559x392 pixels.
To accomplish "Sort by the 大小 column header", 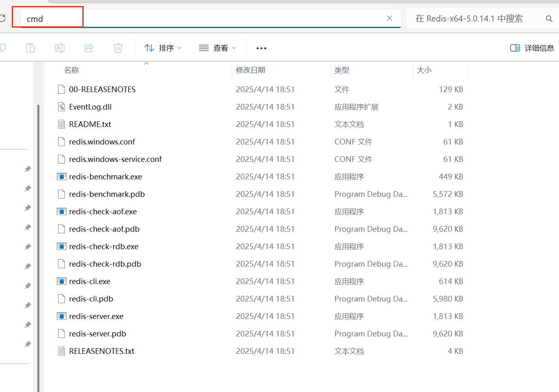I will coord(424,70).
